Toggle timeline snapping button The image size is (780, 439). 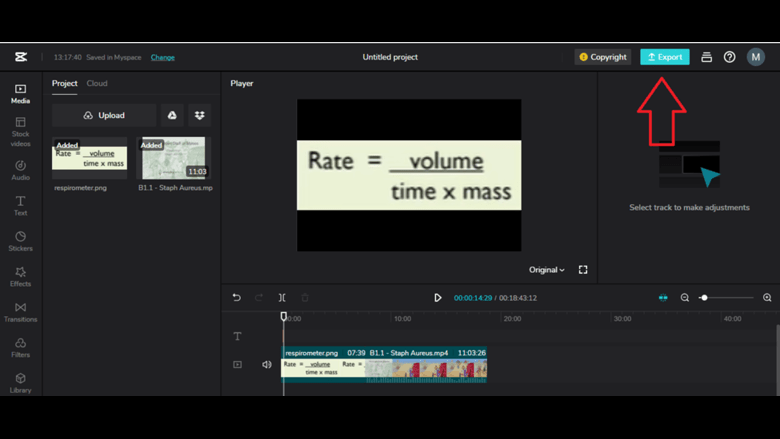pyautogui.click(x=663, y=298)
